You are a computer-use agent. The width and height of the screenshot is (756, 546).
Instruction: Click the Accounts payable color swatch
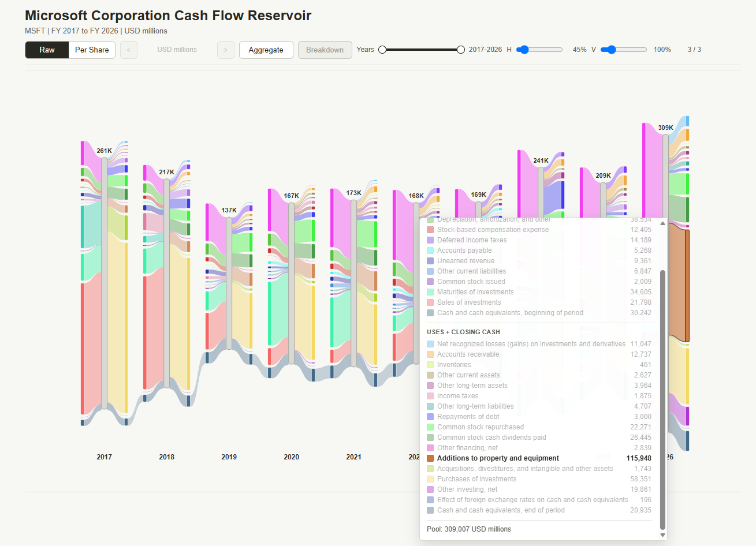tap(430, 250)
